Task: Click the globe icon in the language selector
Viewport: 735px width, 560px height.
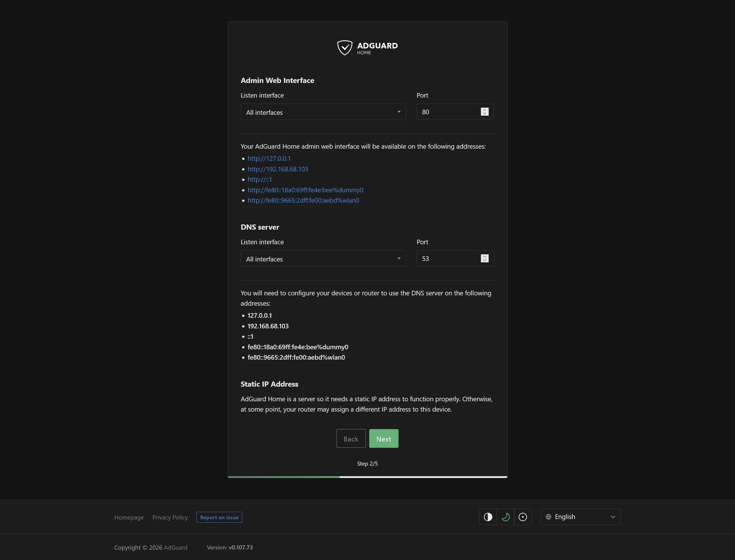Action: click(549, 517)
